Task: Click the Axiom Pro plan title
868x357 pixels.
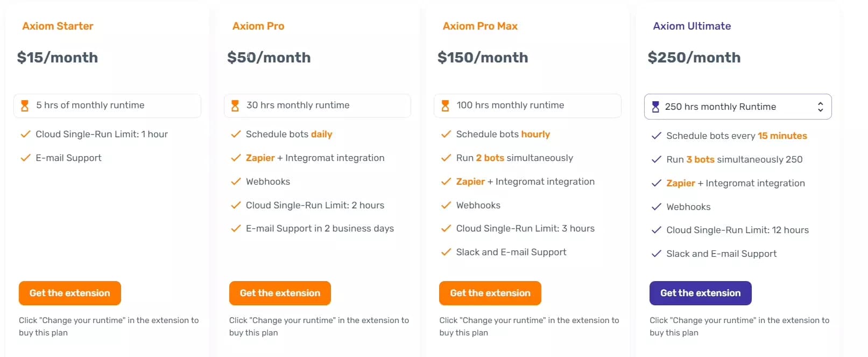Action: pyautogui.click(x=258, y=25)
